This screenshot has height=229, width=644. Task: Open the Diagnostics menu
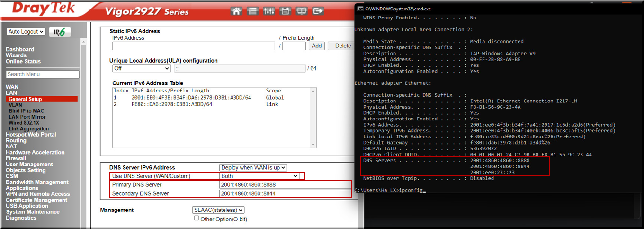click(21, 218)
